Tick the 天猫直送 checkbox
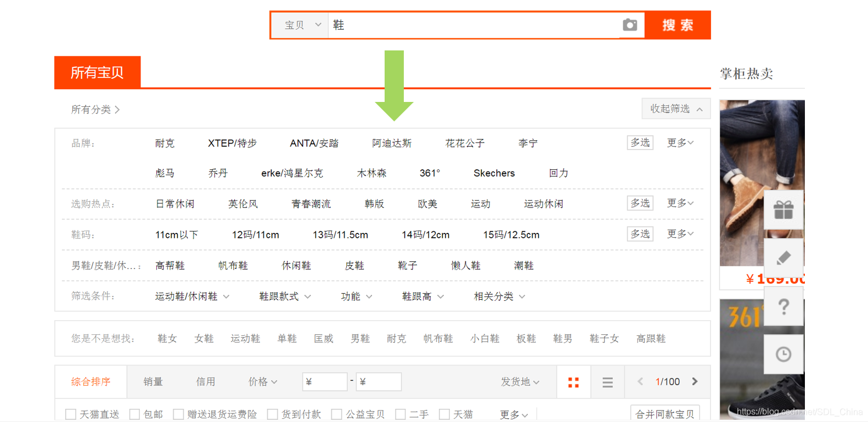The width and height of the screenshot is (868, 422). coord(71,414)
